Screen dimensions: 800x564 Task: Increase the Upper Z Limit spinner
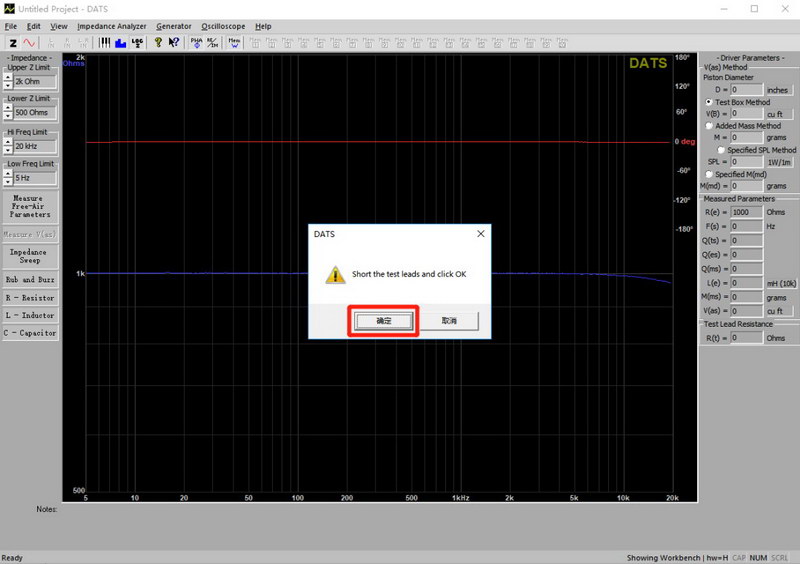8,76
